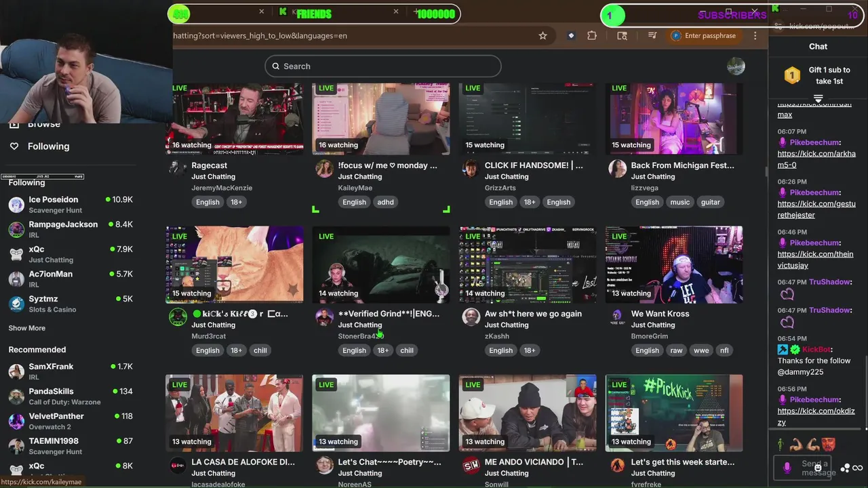Click the Search field on Kick

pyautogui.click(x=383, y=66)
